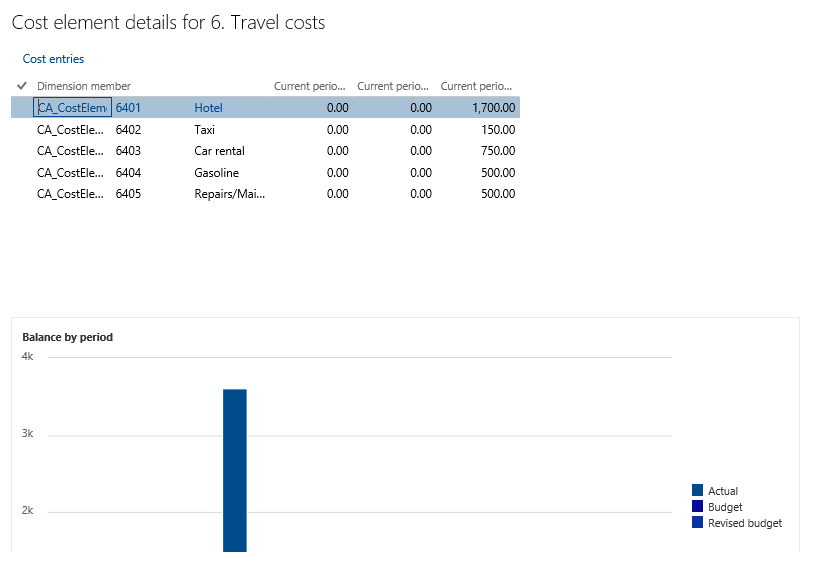
Task: Click the Budget legend color swatch
Action: pyautogui.click(x=697, y=506)
